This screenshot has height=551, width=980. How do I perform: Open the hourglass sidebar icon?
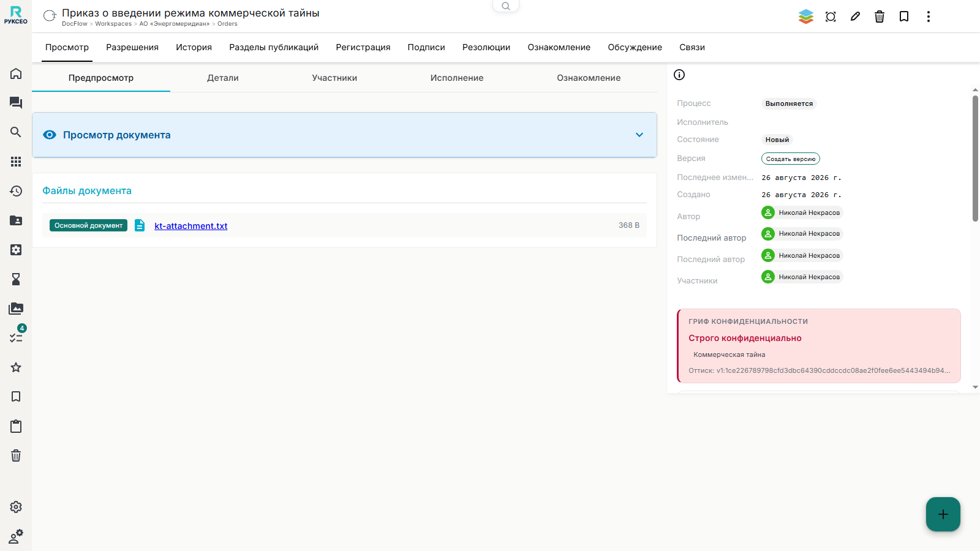point(16,279)
